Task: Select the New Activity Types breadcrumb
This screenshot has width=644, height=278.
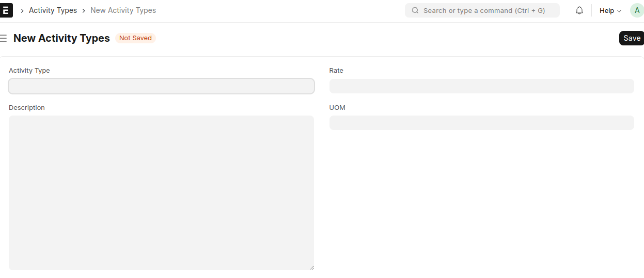Action: [x=123, y=10]
